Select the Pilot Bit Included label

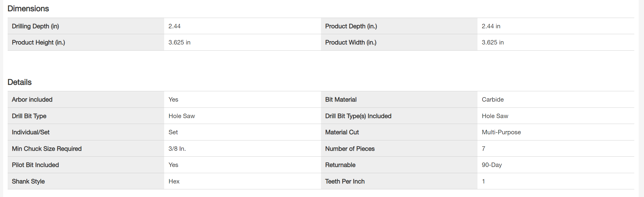[x=35, y=165]
